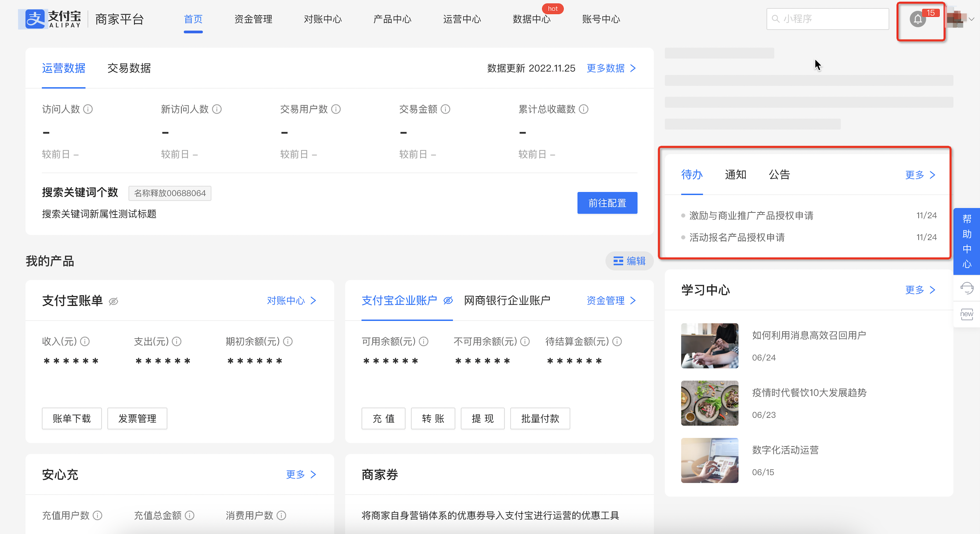
Task: Click the info icon next to 累计总收藏数
Action: (x=584, y=109)
